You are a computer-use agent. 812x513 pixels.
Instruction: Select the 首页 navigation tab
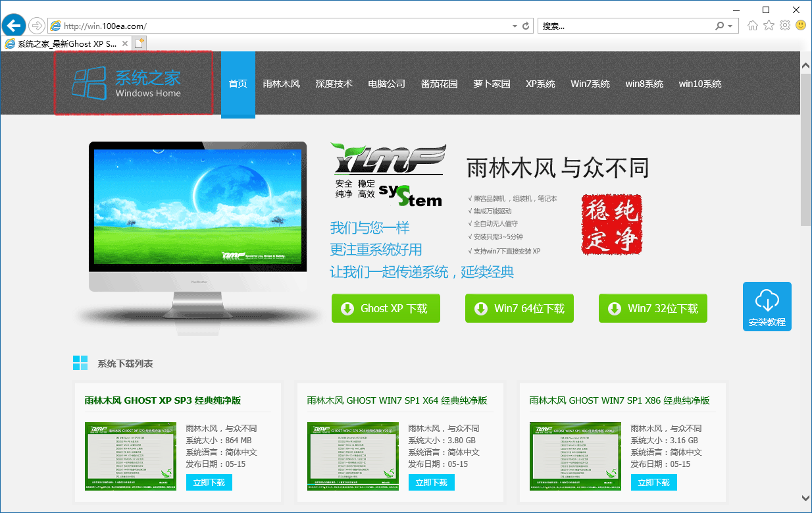click(238, 84)
